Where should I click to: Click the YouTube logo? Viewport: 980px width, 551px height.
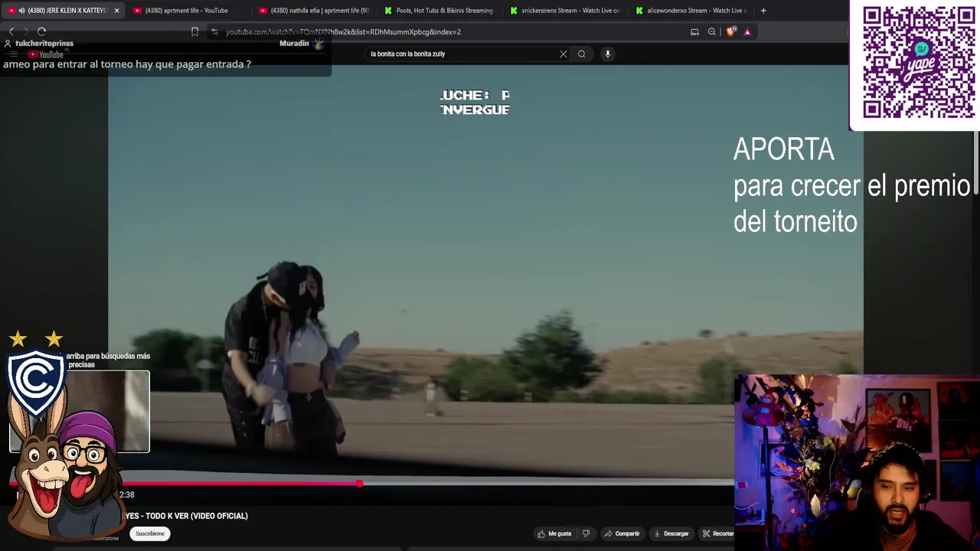pos(46,54)
